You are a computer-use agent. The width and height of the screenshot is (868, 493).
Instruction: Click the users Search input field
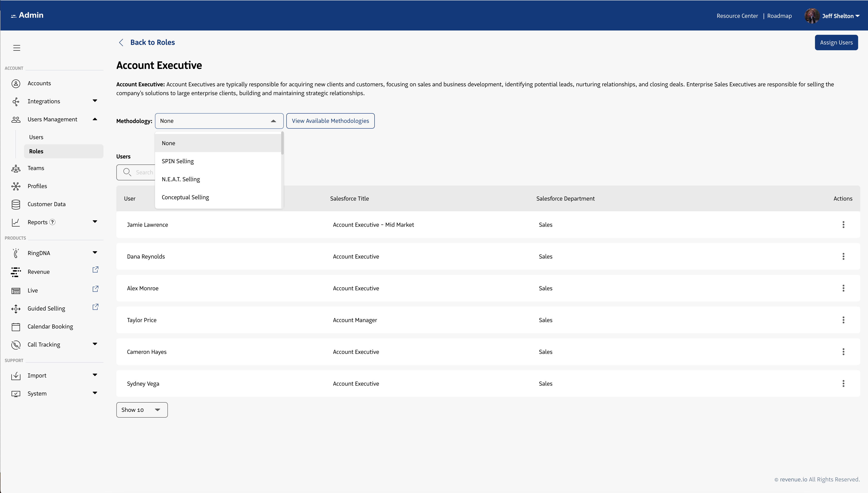click(x=142, y=172)
